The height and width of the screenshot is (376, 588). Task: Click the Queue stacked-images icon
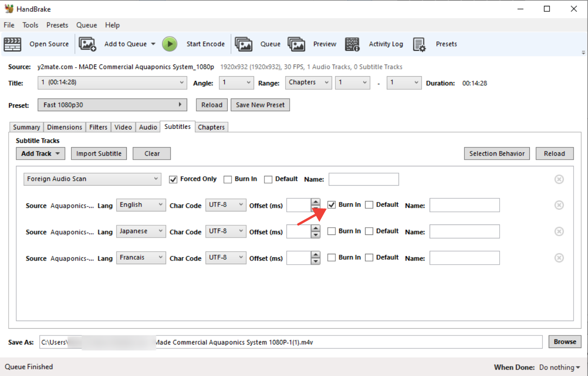[x=244, y=44]
